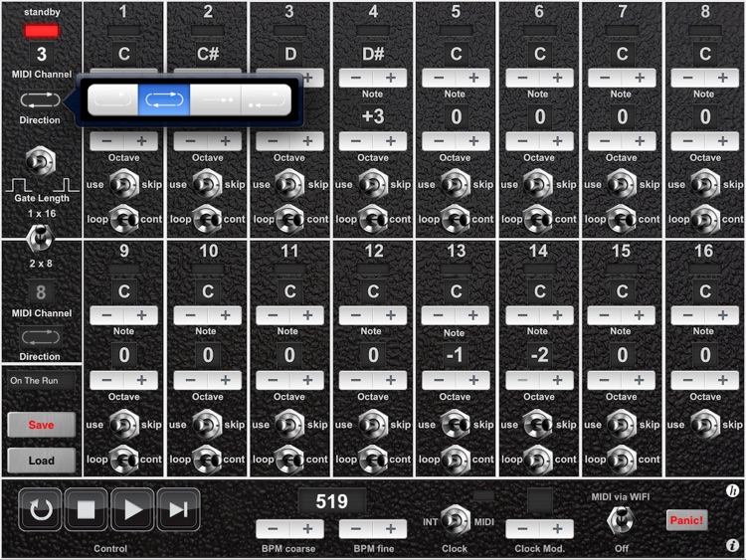Increase BPM coarse with plus
Screen dimensions: 746x560
307,528
